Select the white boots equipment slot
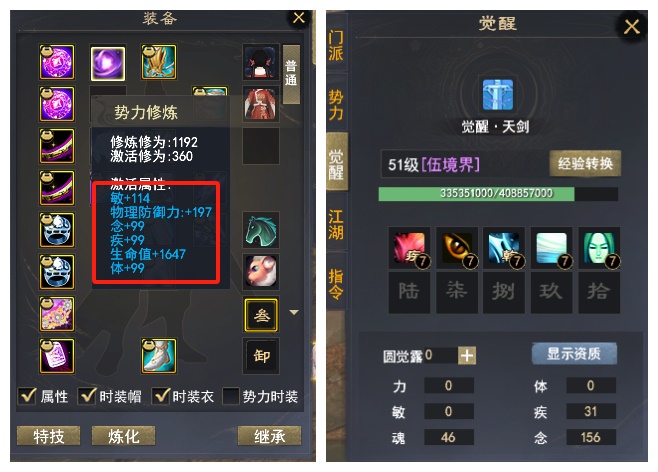The width and height of the screenshot is (658, 472). 159,356
